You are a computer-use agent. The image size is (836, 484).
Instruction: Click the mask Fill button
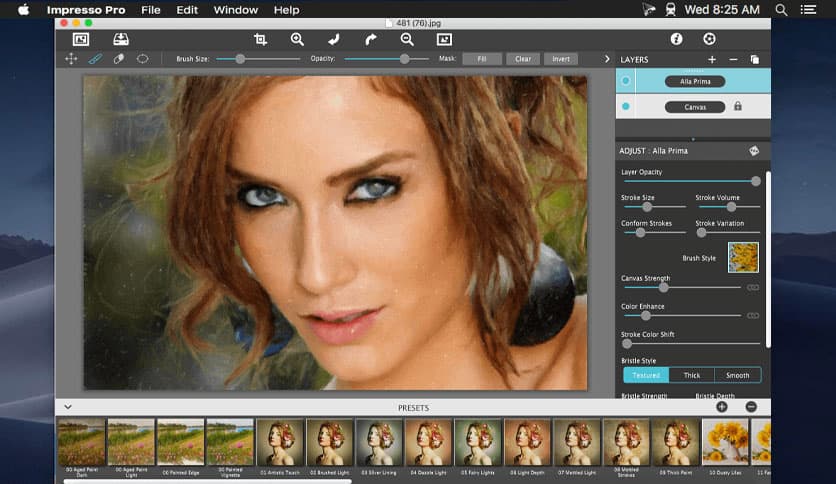(482, 59)
